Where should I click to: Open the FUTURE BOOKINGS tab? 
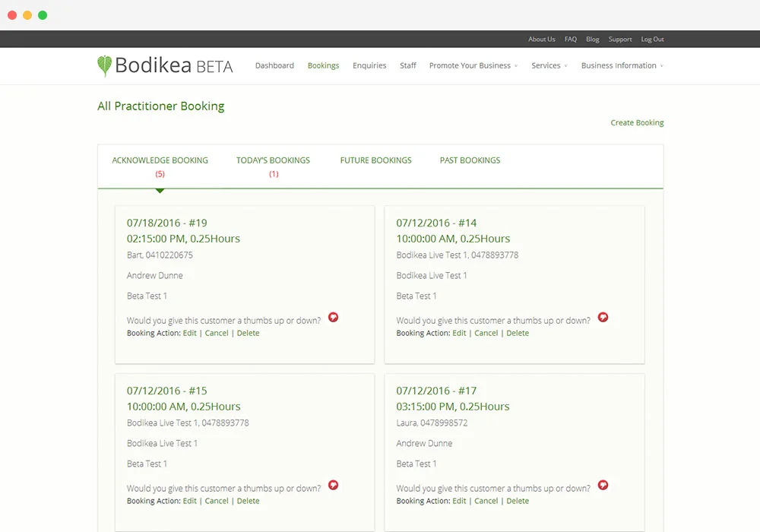(x=375, y=160)
